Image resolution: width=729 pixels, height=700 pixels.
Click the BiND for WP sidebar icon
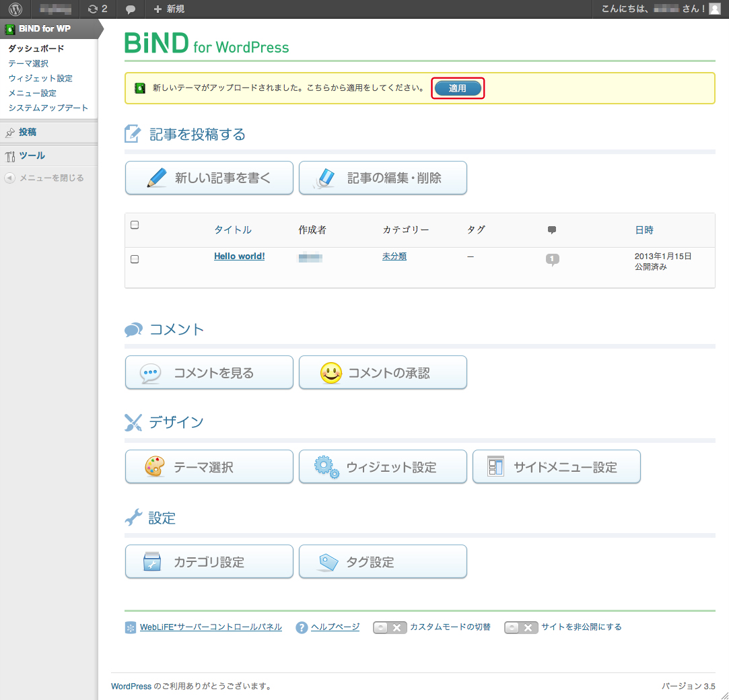9,30
